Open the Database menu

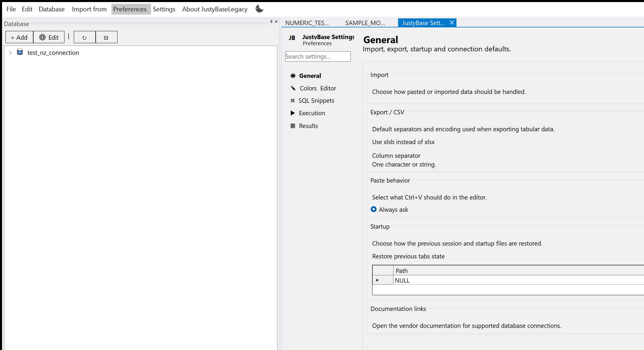[52, 9]
